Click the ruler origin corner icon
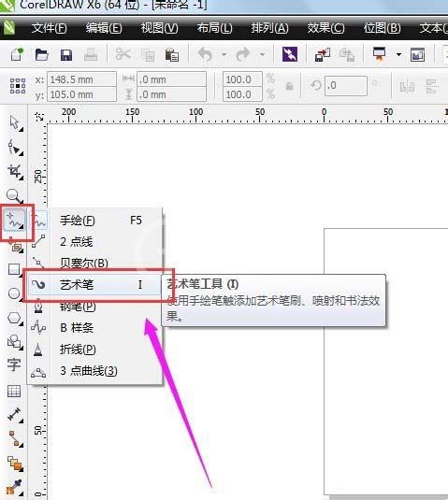Image resolution: width=448 pixels, height=500 pixels. 40,117
